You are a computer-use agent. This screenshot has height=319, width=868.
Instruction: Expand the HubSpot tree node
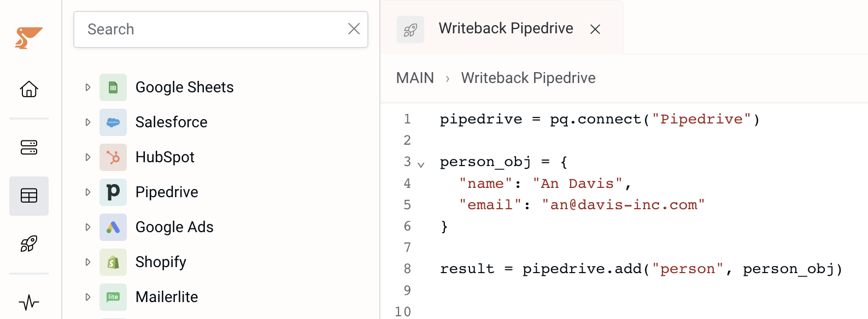[88, 157]
